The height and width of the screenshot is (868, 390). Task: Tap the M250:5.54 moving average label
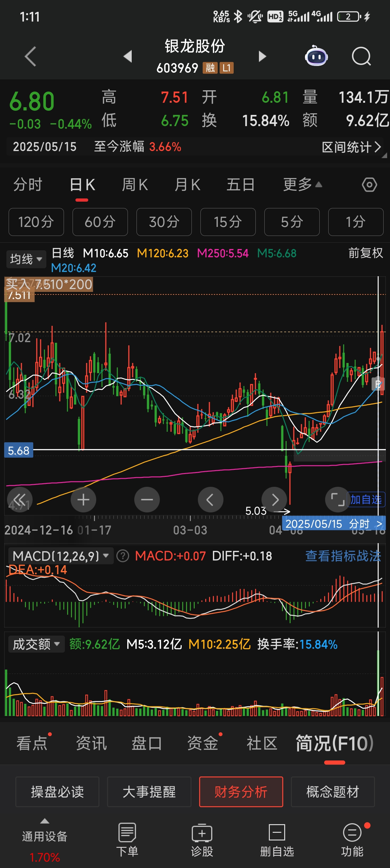pos(222,253)
